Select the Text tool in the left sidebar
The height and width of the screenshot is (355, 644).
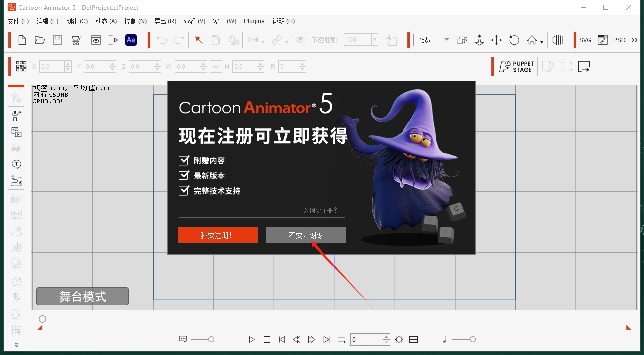point(16,164)
